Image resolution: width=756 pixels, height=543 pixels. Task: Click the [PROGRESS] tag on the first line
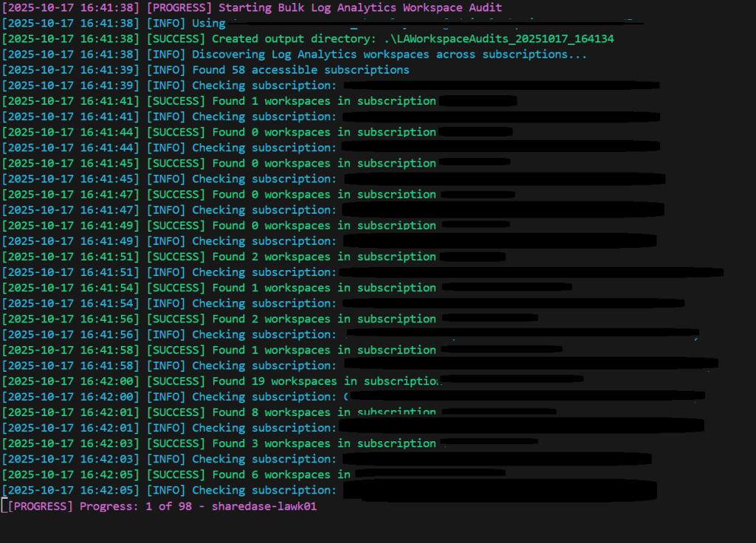point(179,7)
